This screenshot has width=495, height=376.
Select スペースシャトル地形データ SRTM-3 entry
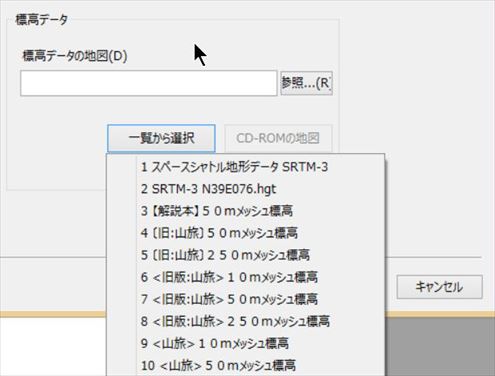tap(246, 167)
